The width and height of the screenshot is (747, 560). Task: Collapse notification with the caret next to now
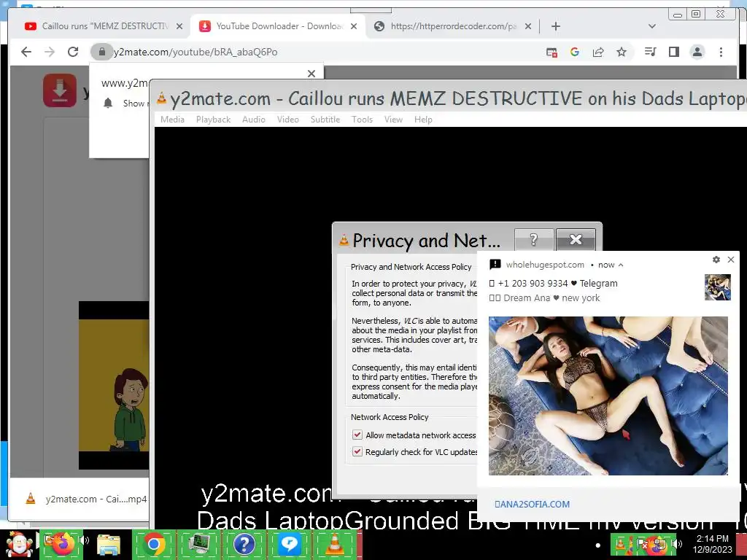(621, 265)
